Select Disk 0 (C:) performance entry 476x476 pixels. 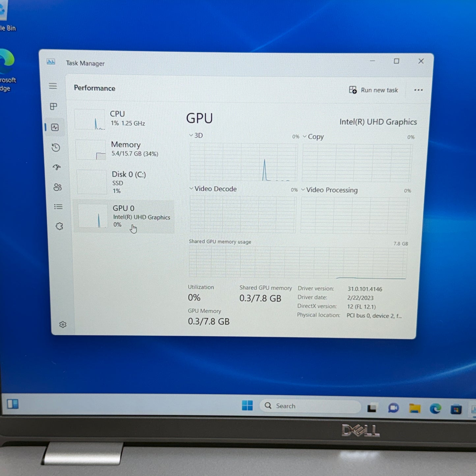[x=124, y=182]
